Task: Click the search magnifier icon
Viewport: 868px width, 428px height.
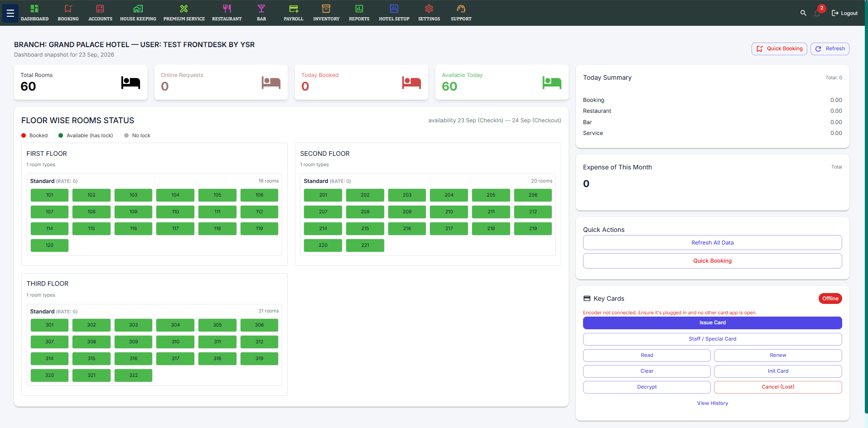Action: 803,13
